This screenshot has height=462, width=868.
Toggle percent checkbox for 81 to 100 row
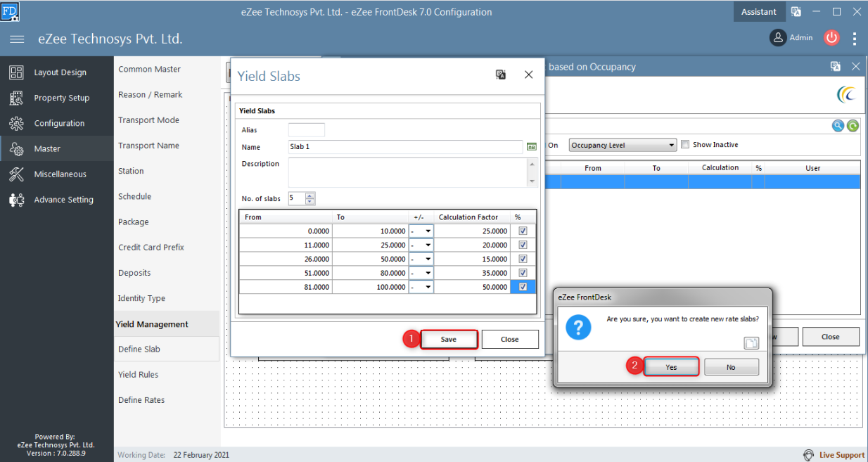tap(523, 287)
